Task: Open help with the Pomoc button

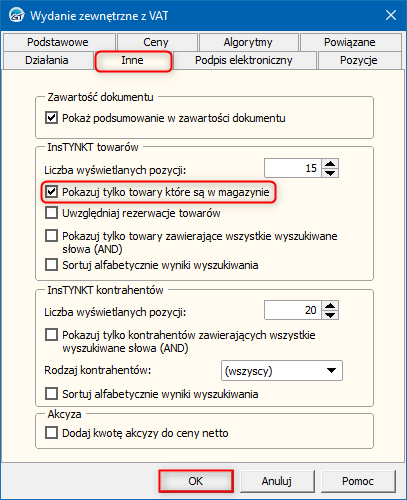Action: pyautogui.click(x=358, y=481)
